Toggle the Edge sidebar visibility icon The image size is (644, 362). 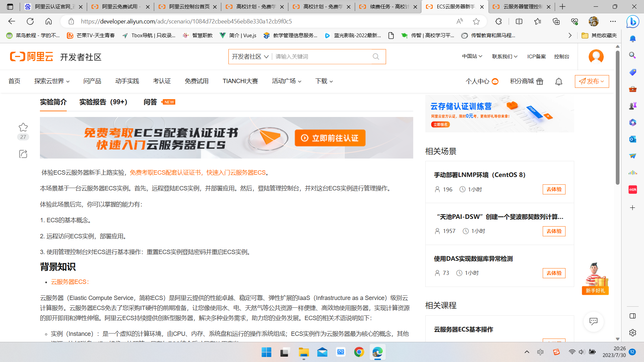pyautogui.click(x=633, y=316)
